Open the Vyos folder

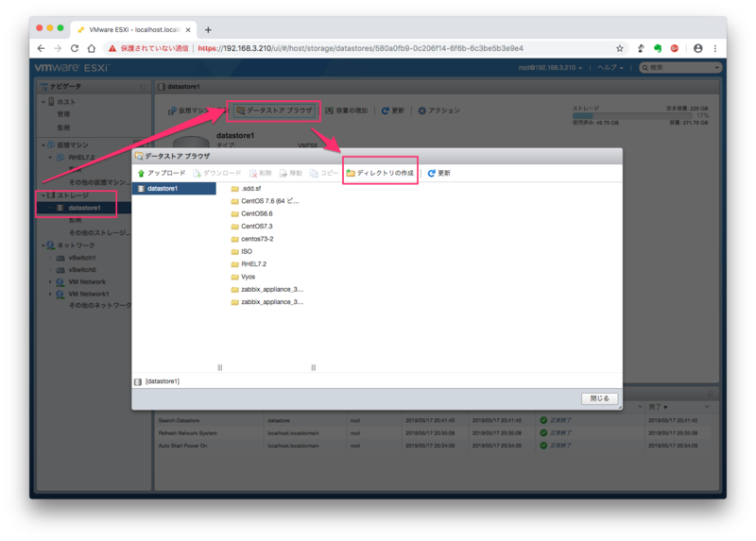[243, 277]
